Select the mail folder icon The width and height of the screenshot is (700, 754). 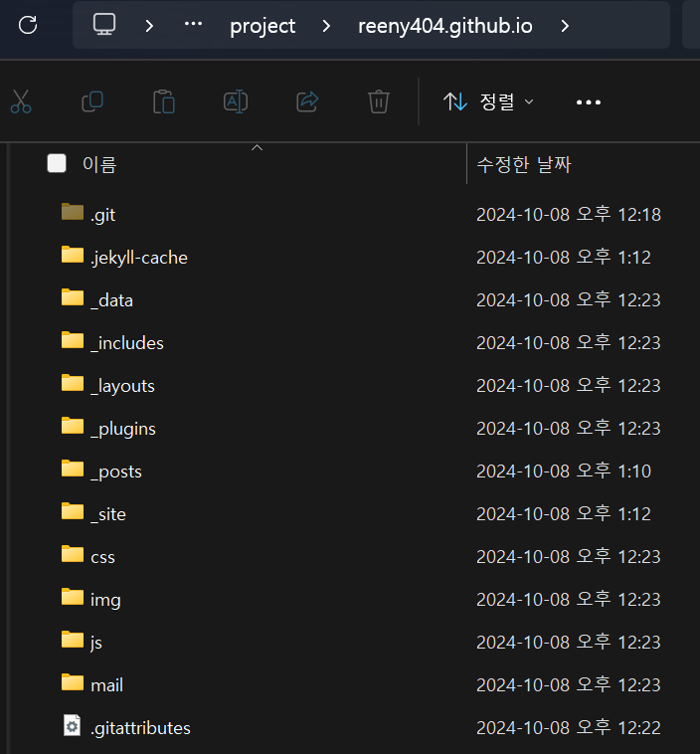[73, 682]
